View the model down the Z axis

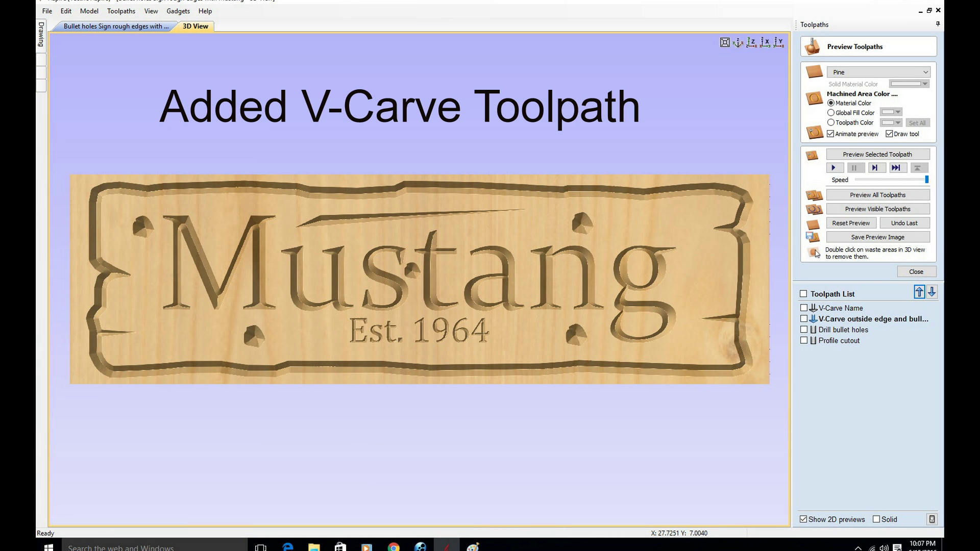(751, 42)
